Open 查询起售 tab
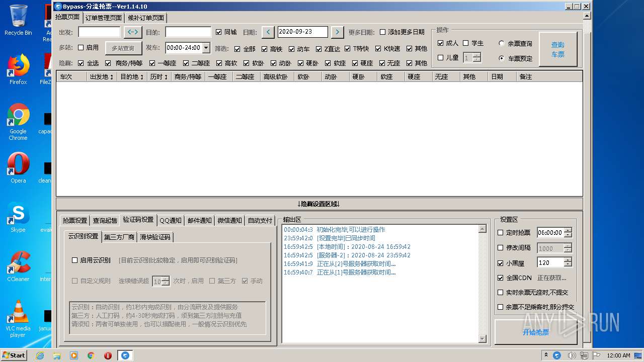This screenshot has height=362, width=644. pos(105,220)
